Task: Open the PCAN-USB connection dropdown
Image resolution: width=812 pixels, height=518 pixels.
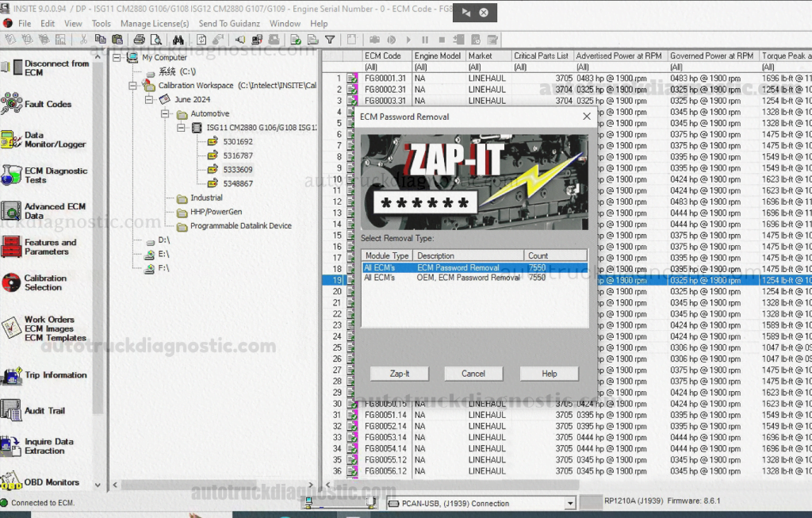Action: (x=569, y=503)
